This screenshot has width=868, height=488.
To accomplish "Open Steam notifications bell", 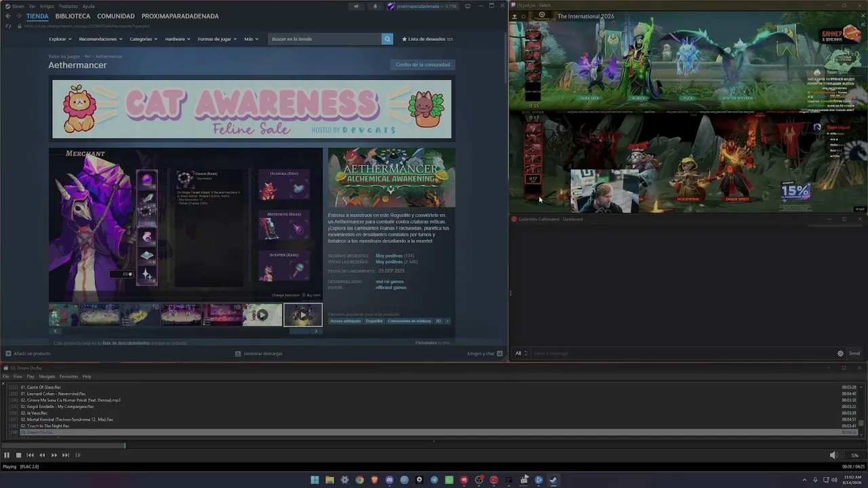I will point(375,6).
